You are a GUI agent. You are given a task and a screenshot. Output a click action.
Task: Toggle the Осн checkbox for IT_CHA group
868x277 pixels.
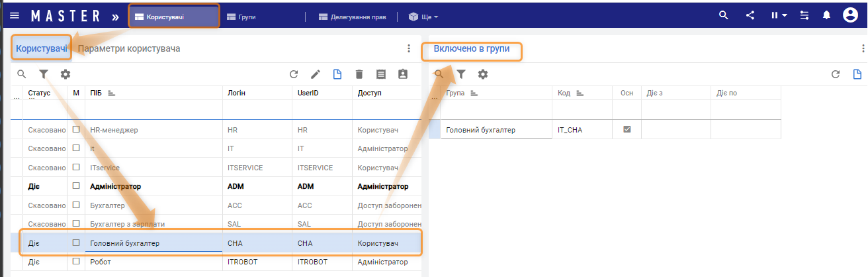point(627,130)
